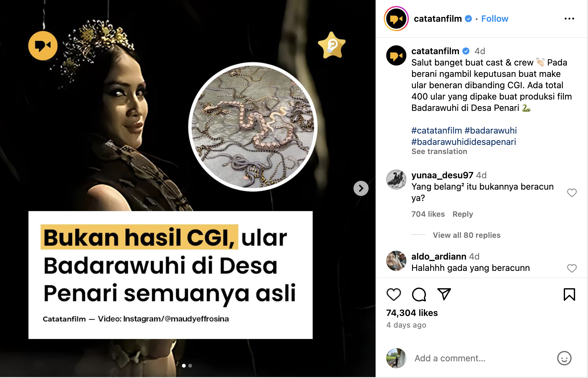588x378 pixels.
Task: Like yunaa_desu97's comment
Action: coord(572,193)
